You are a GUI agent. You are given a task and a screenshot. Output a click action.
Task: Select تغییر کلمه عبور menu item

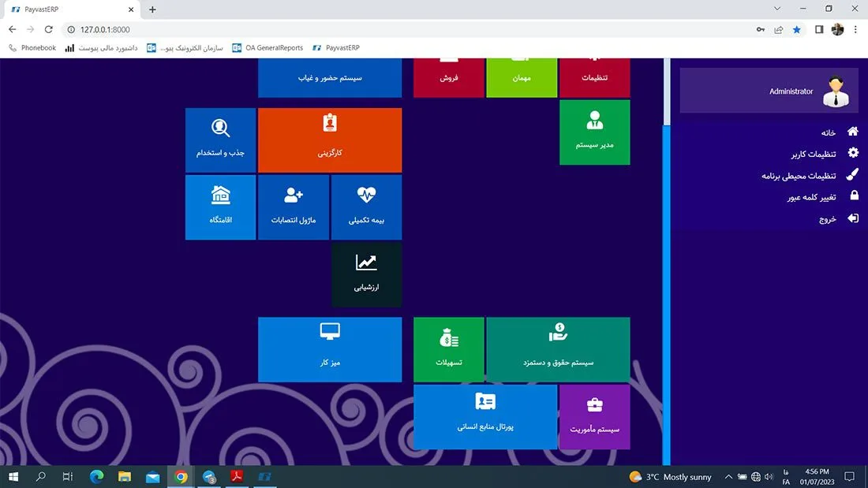click(x=811, y=197)
